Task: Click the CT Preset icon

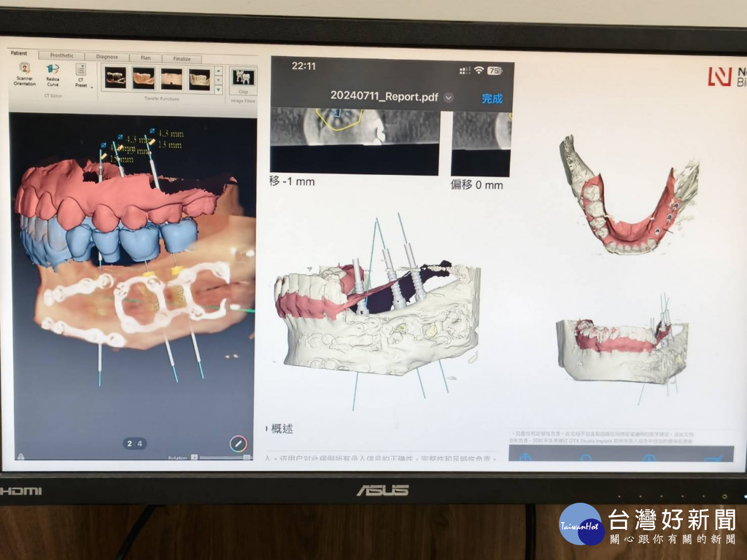Action: (x=81, y=70)
